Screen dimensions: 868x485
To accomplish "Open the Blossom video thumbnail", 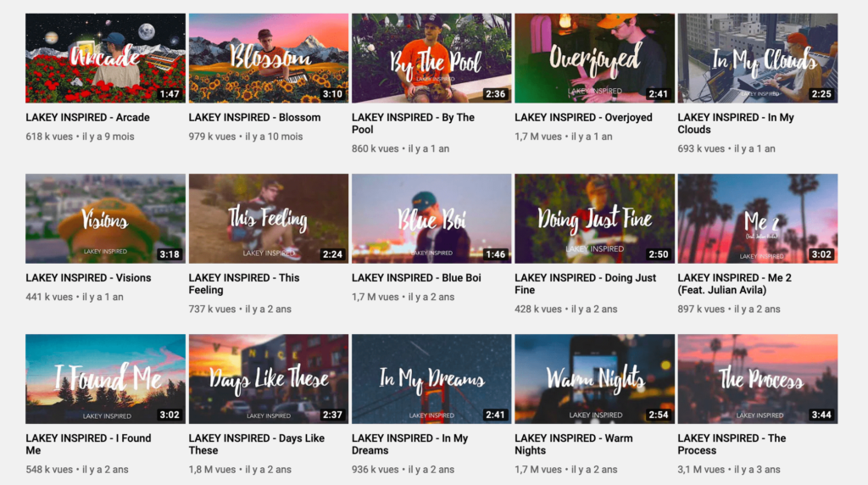I will click(x=269, y=59).
